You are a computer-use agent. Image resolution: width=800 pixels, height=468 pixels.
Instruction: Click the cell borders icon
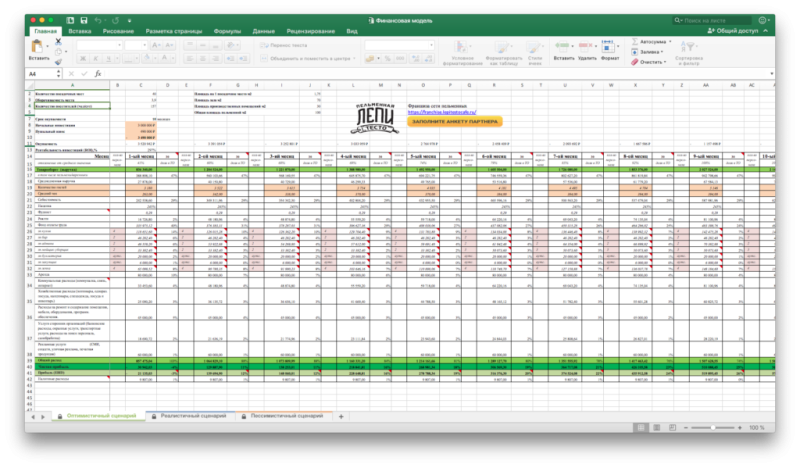128,59
